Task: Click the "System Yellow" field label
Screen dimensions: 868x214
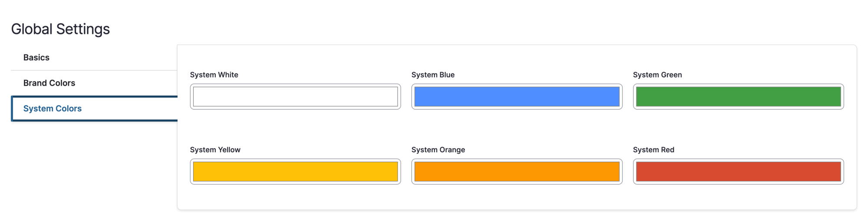Action: point(215,150)
